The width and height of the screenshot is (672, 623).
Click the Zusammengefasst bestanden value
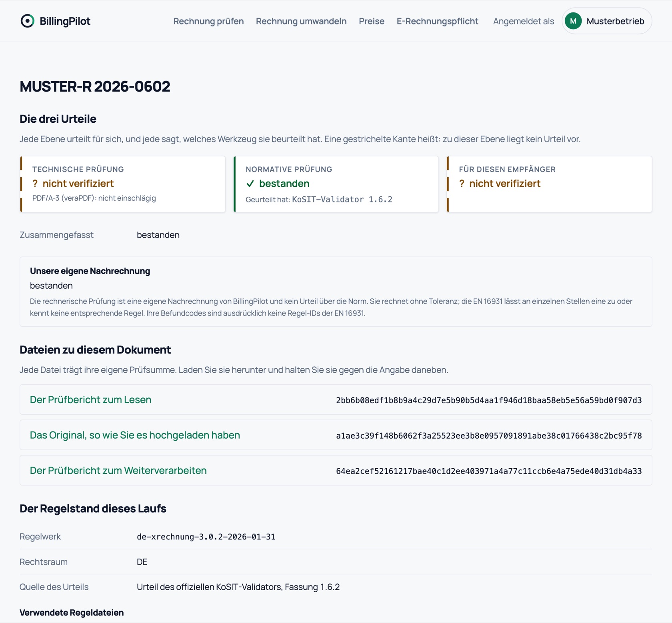158,235
